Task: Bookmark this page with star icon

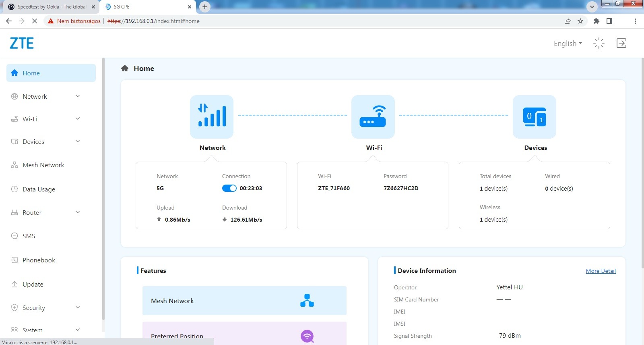Action: pos(580,21)
